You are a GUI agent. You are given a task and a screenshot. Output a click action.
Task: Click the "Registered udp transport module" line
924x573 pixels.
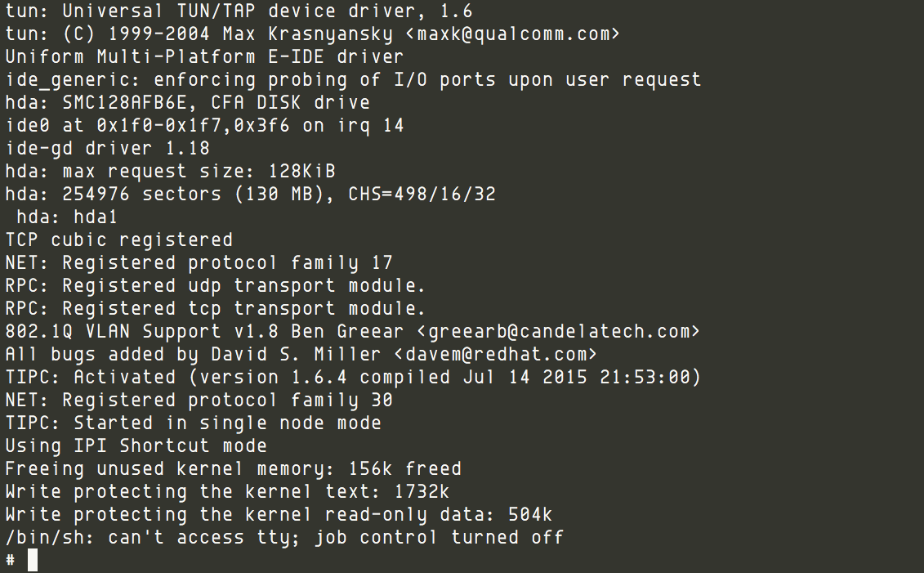coord(243,285)
